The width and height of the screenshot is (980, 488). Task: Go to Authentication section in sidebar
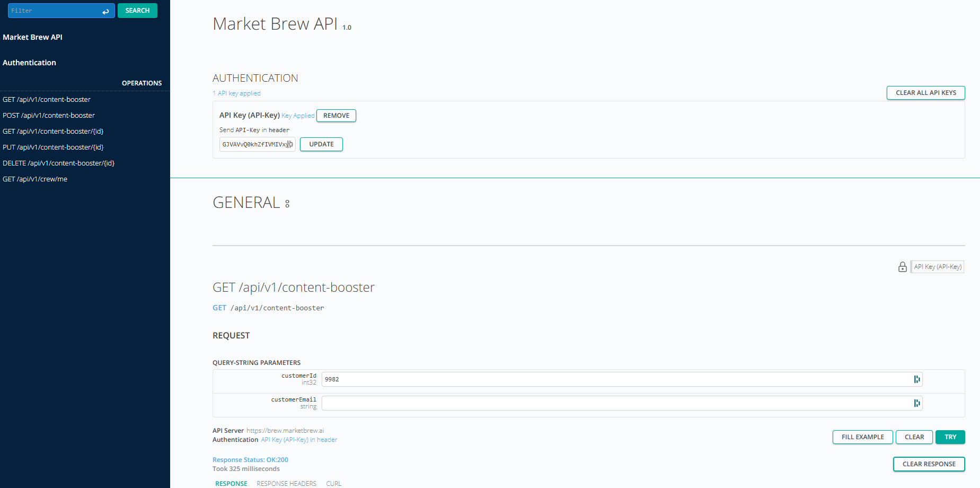[x=29, y=63]
